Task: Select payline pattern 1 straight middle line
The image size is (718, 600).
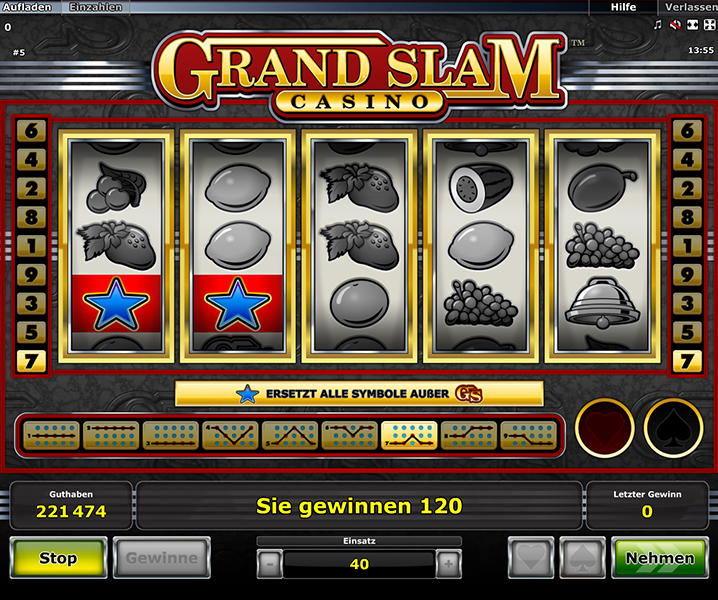Action: point(51,435)
